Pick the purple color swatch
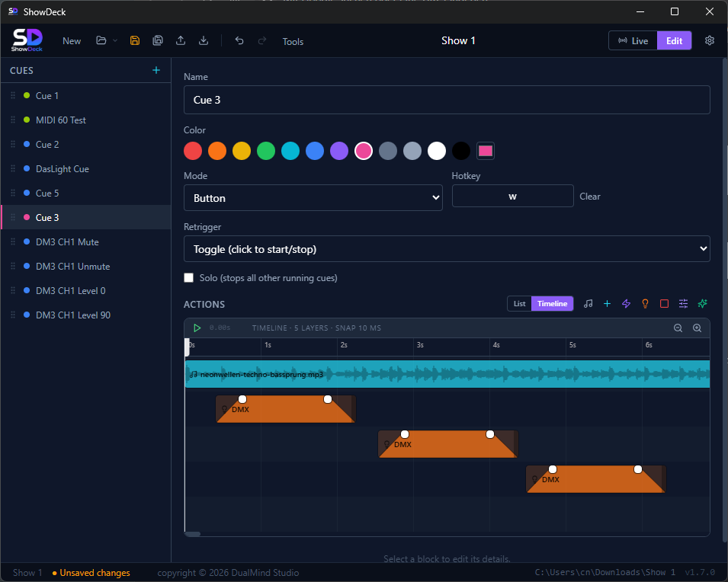The width and height of the screenshot is (728, 582). click(x=339, y=151)
